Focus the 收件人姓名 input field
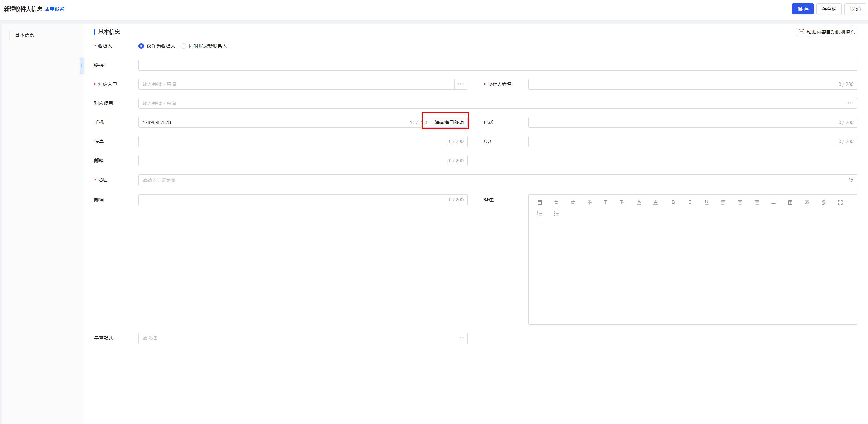 (x=693, y=84)
